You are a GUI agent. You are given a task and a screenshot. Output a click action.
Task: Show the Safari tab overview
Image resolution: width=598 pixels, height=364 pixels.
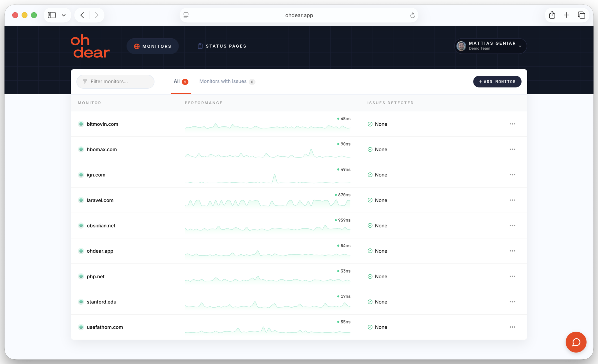582,15
